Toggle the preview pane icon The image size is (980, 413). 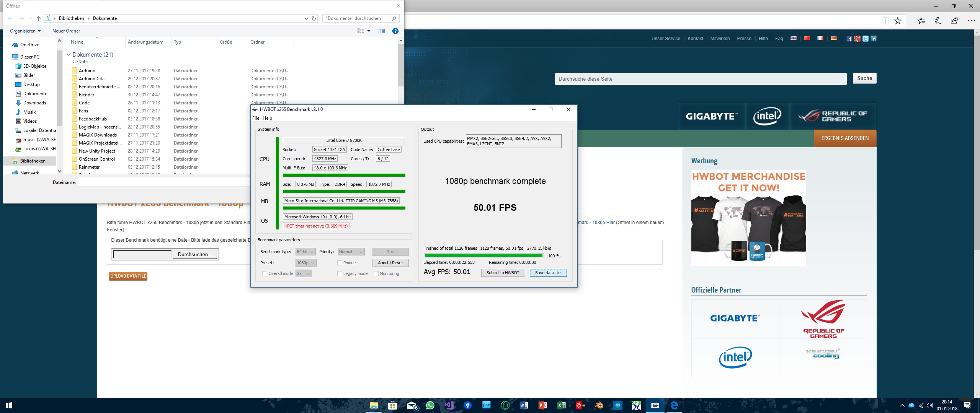tap(382, 31)
